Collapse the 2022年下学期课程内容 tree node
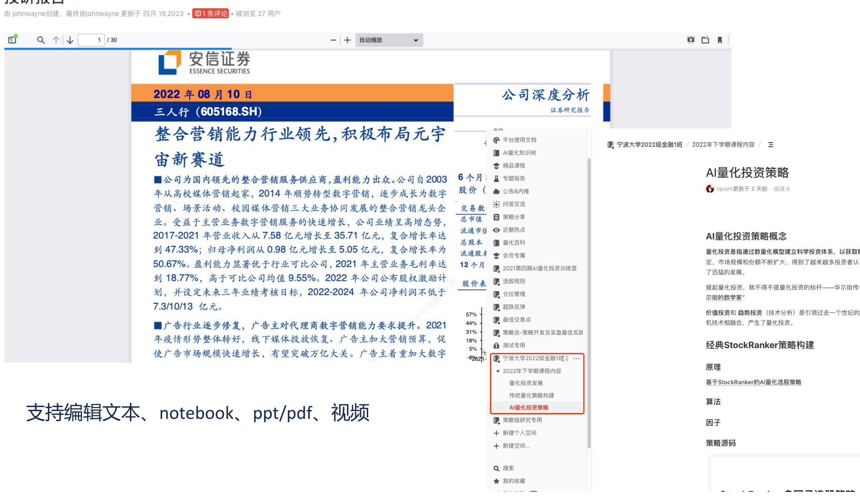860x504 pixels. 498,371
